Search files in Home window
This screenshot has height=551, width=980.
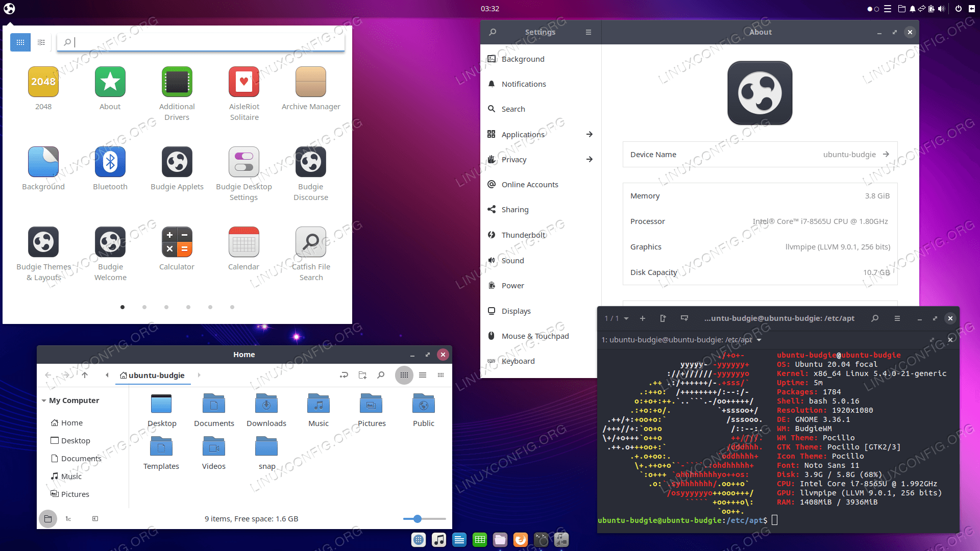pyautogui.click(x=381, y=375)
